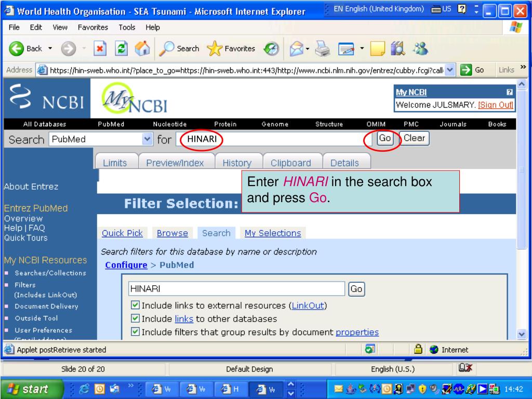Expand the Edit button dropdown arrow

tap(362, 49)
